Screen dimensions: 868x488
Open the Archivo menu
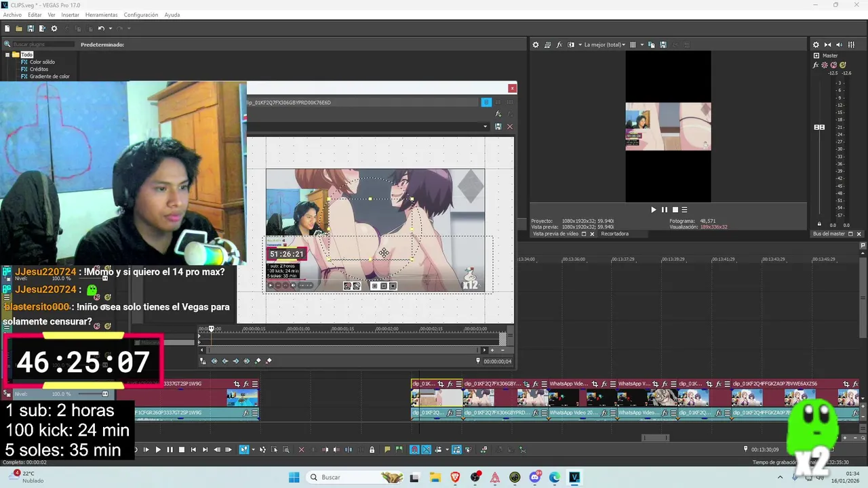pos(12,15)
